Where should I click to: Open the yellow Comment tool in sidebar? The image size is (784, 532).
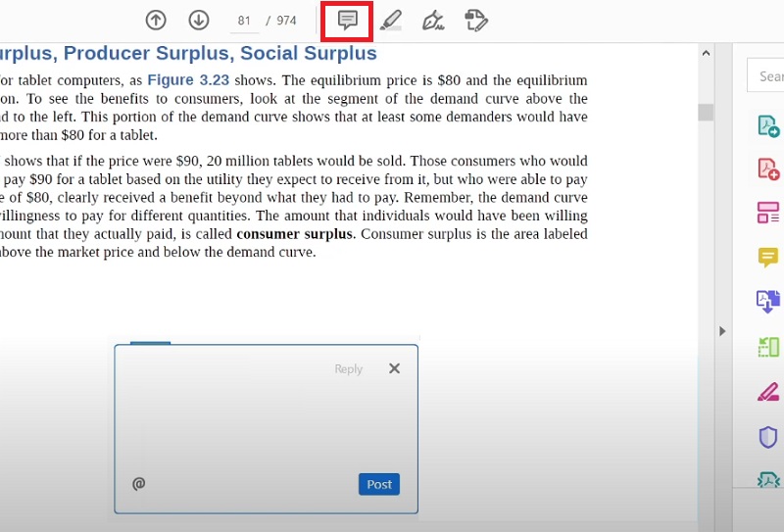pos(768,257)
